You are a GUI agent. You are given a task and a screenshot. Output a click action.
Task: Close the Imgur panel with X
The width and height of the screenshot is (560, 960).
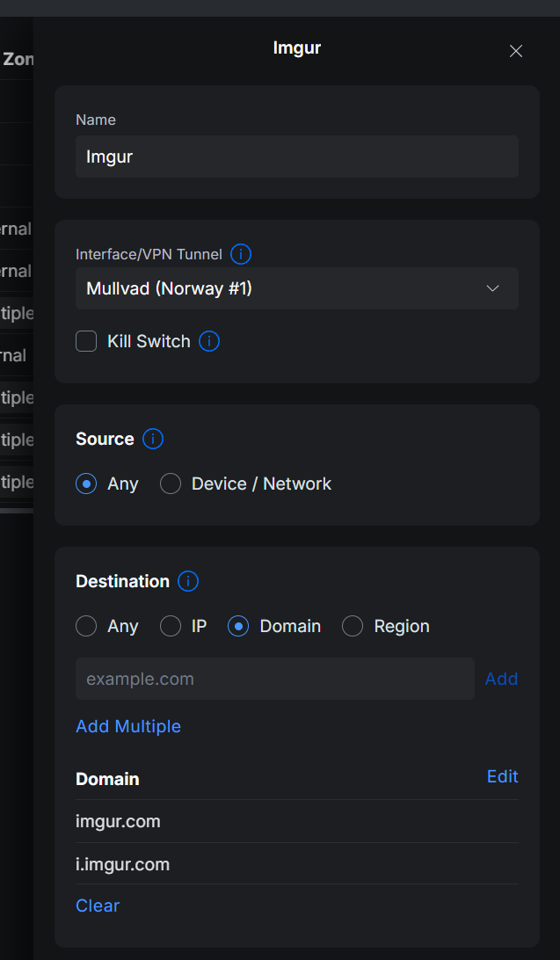pyautogui.click(x=516, y=51)
